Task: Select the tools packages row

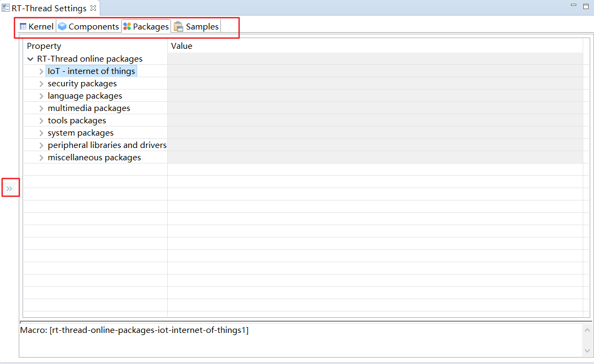Action: point(77,121)
